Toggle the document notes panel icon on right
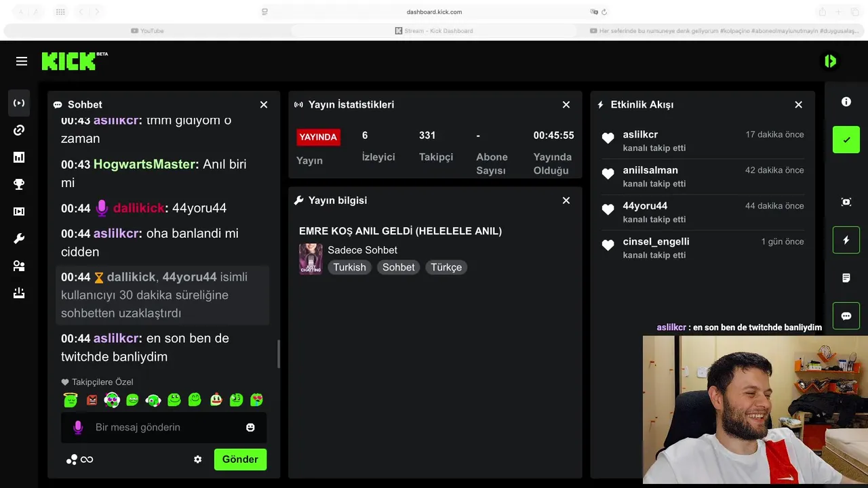The height and width of the screenshot is (488, 868). coord(846,278)
